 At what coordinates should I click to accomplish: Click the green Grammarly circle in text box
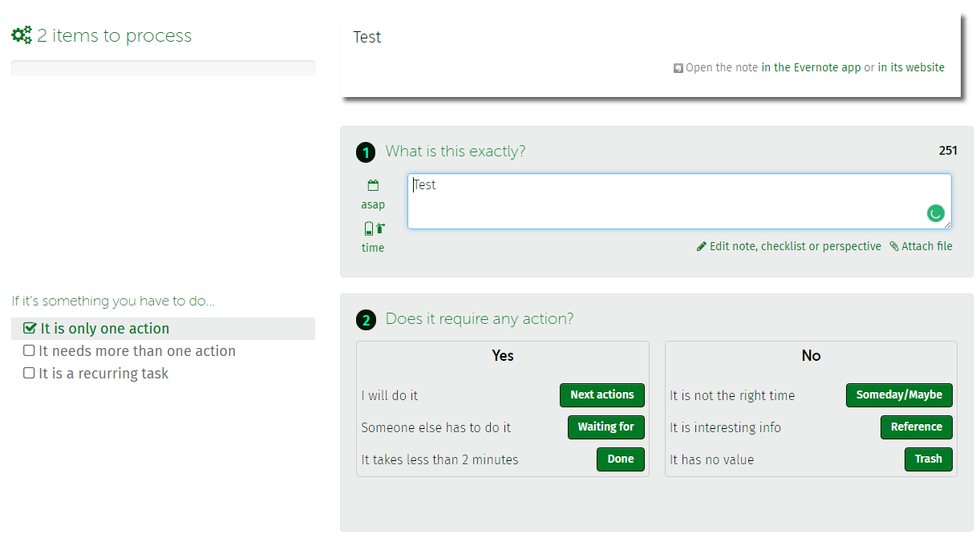(x=935, y=213)
